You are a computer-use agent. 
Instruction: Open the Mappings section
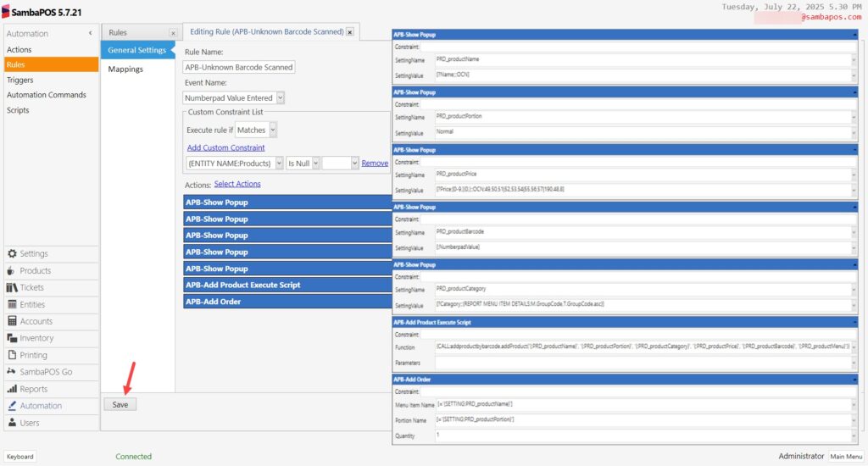(125, 69)
